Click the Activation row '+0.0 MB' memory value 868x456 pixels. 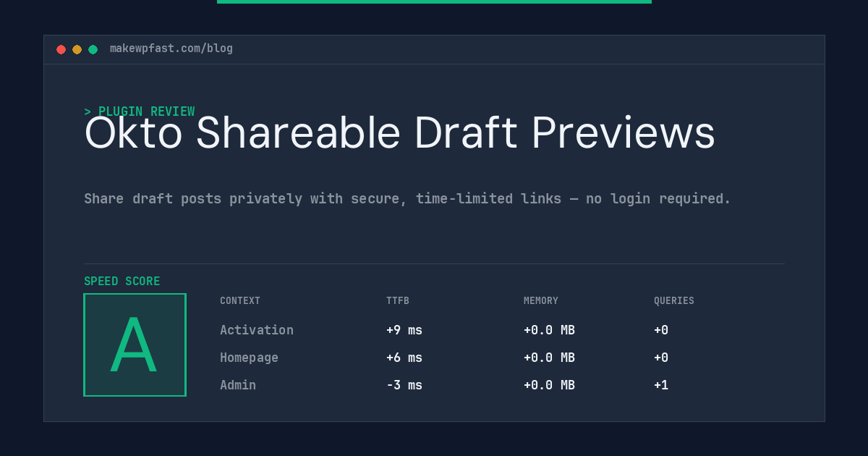pyautogui.click(x=549, y=330)
